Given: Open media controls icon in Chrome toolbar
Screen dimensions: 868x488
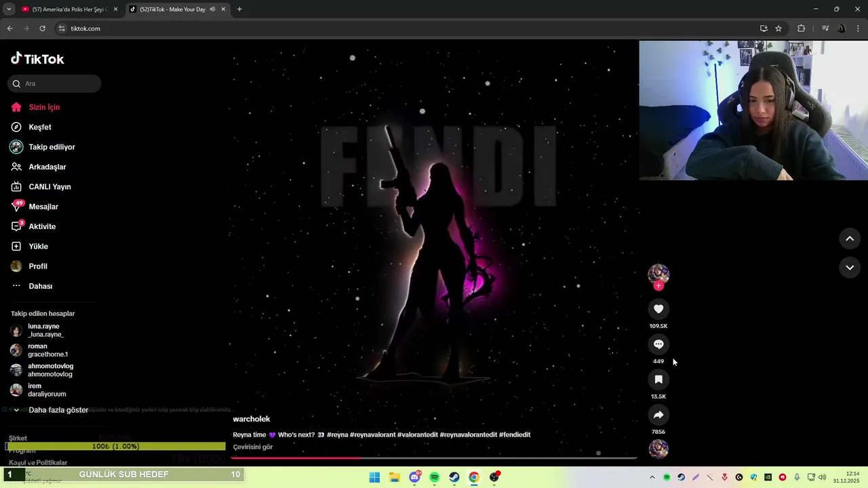Looking at the screenshot, I should (x=825, y=28).
